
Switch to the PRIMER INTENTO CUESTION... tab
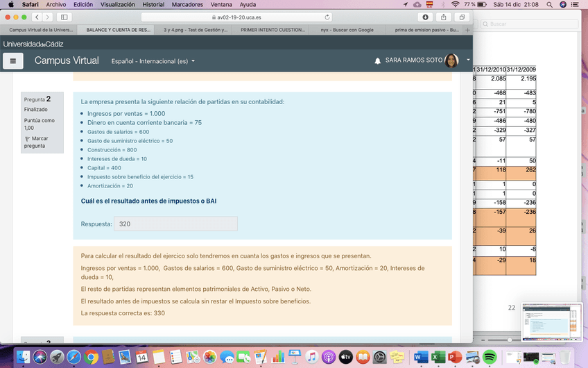(273, 30)
